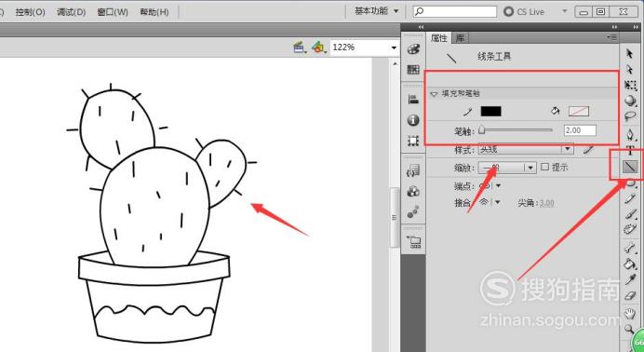Screen dimensions: 644x352
Task: Click the empty fill color swatch
Action: point(578,111)
